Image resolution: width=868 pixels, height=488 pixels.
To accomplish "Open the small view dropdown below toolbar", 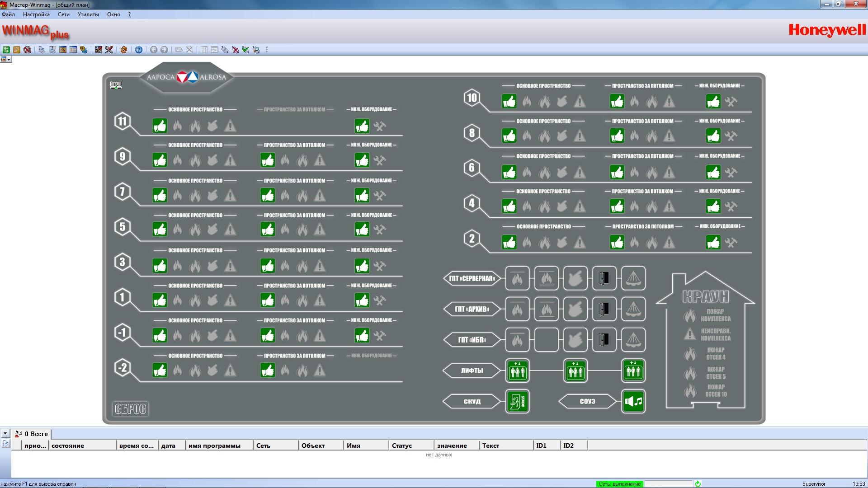I will click(6, 60).
